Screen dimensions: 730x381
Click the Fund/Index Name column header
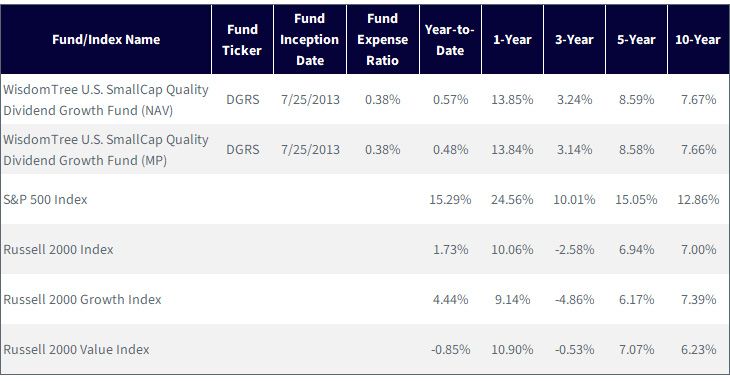(x=106, y=40)
